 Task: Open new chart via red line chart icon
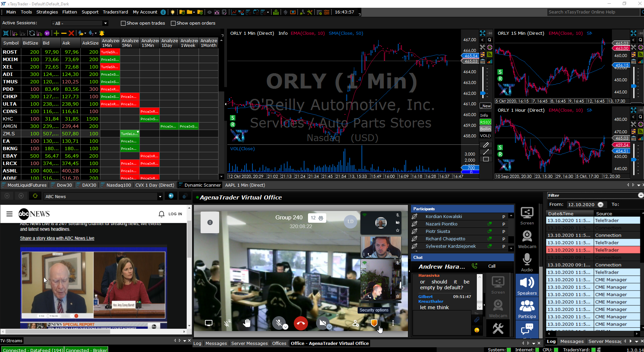[233, 12]
